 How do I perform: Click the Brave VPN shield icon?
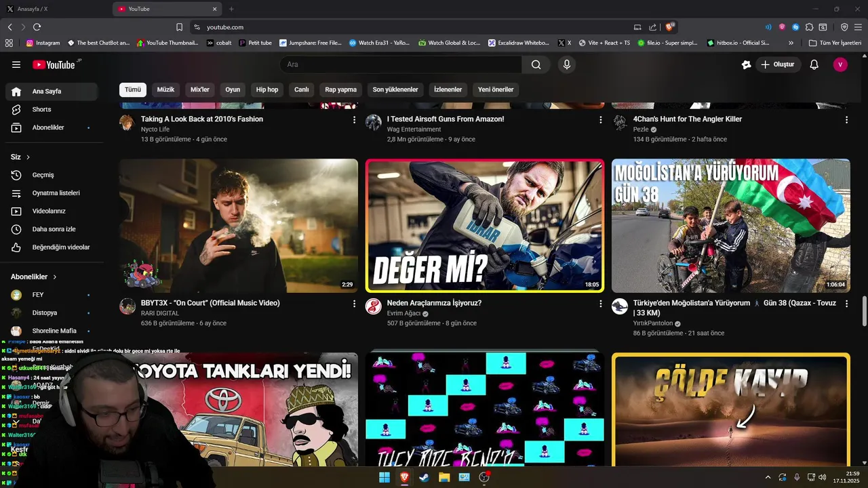[844, 27]
